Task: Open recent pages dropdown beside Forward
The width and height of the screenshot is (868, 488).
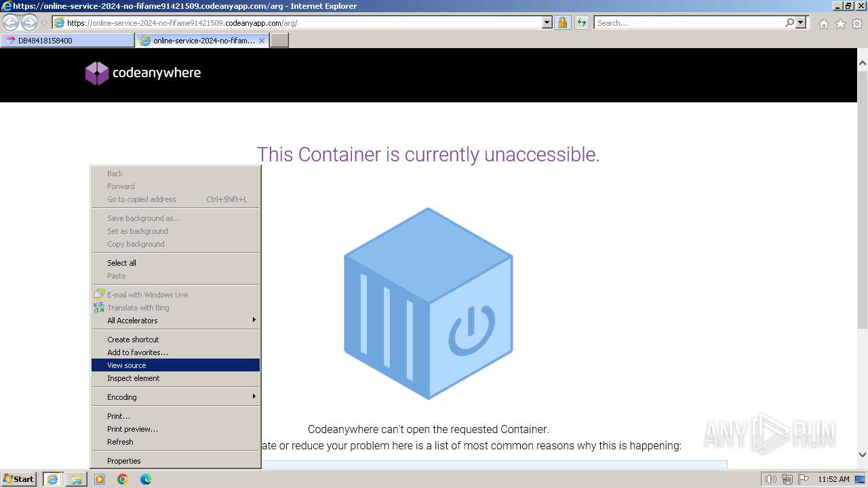Action: 44,23
